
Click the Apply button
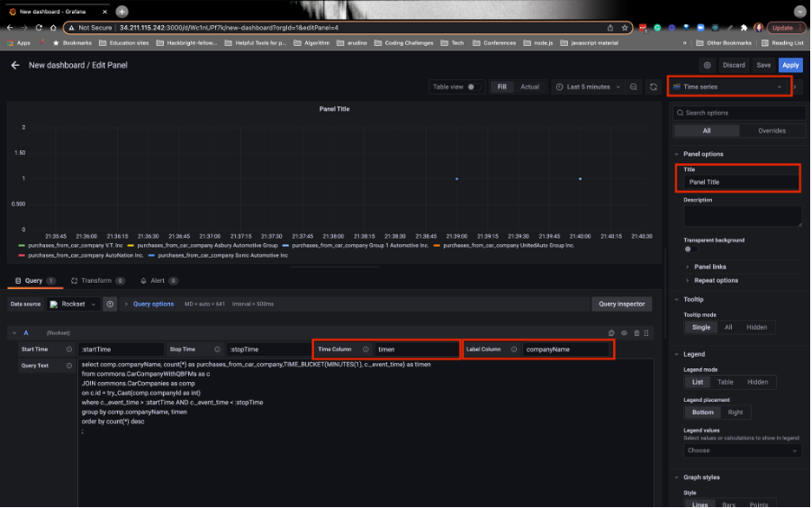click(x=790, y=66)
